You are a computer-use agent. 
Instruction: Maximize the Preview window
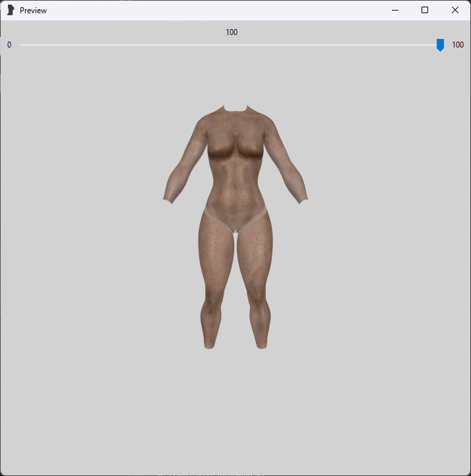425,11
